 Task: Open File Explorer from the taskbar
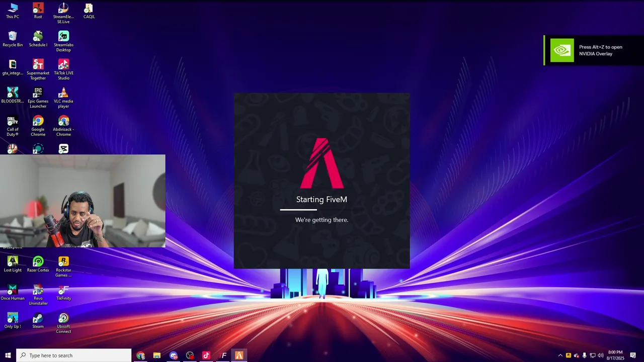click(157, 355)
